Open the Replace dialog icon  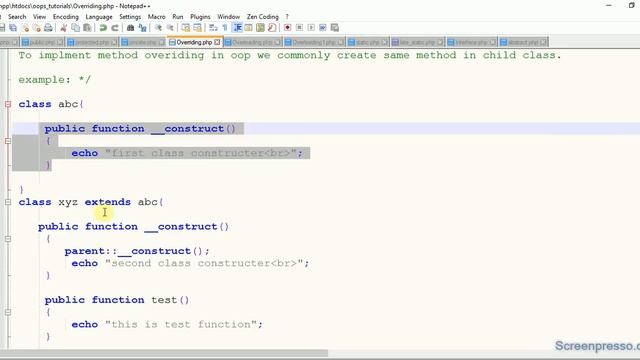pyautogui.click(x=142, y=28)
